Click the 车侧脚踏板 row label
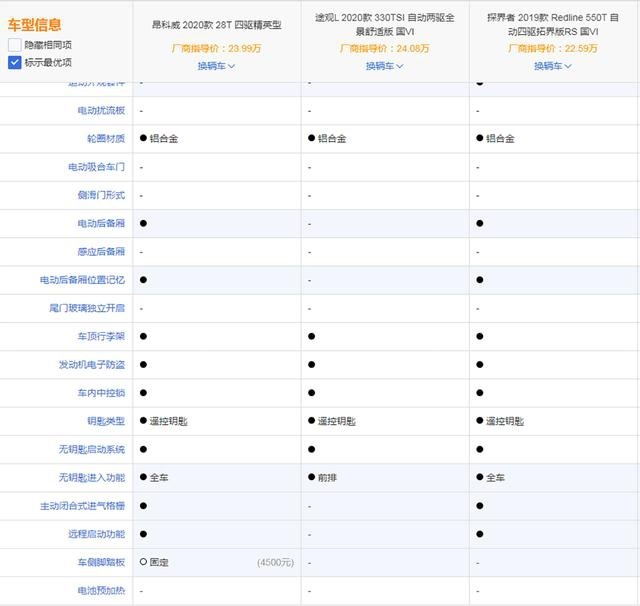 click(x=101, y=562)
